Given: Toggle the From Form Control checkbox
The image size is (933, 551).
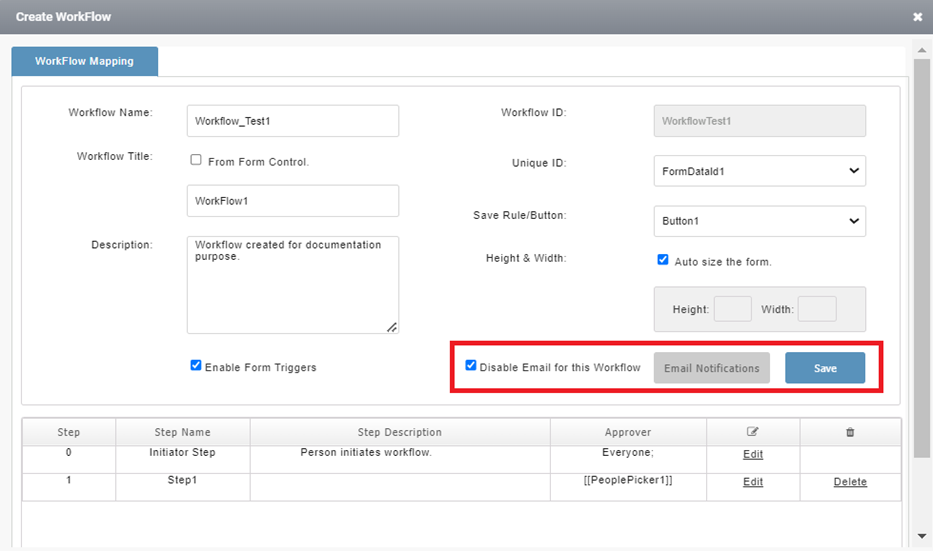Looking at the screenshot, I should (x=196, y=160).
